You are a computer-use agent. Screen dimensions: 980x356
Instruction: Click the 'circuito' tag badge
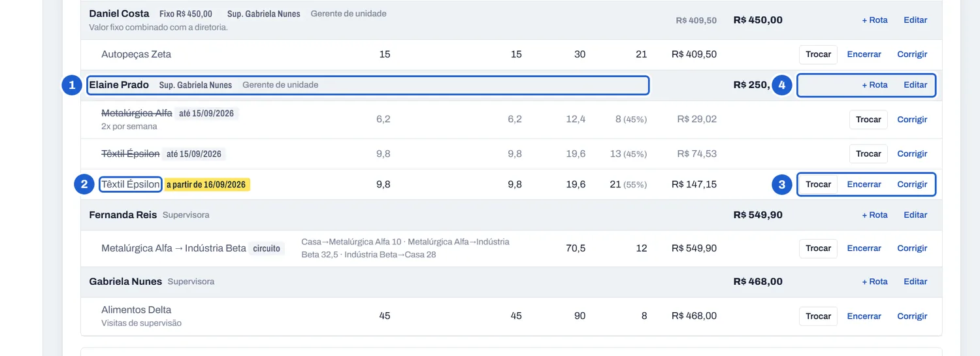[x=267, y=248]
